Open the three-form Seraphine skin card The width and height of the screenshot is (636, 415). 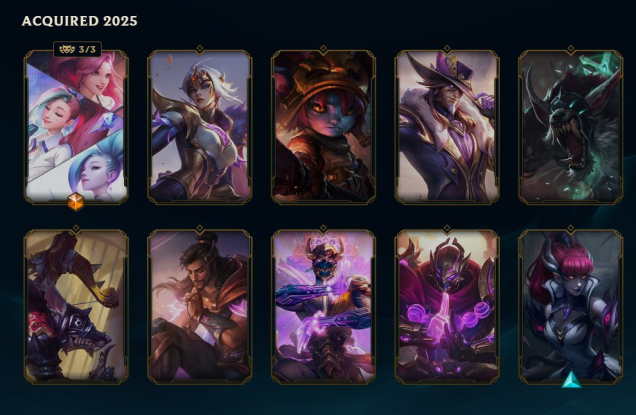(x=76, y=127)
